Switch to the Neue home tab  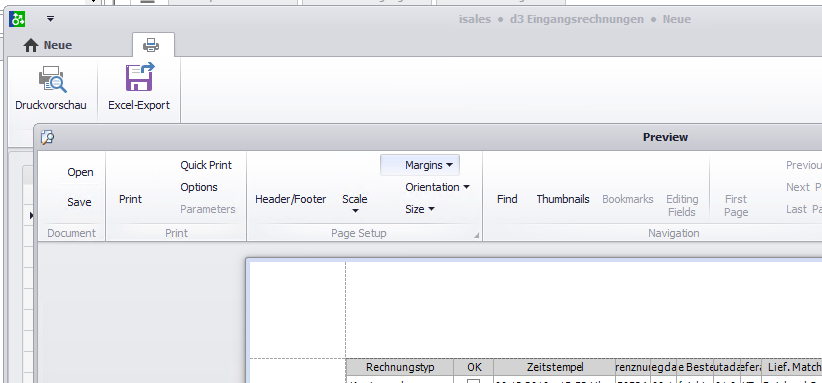(x=48, y=46)
